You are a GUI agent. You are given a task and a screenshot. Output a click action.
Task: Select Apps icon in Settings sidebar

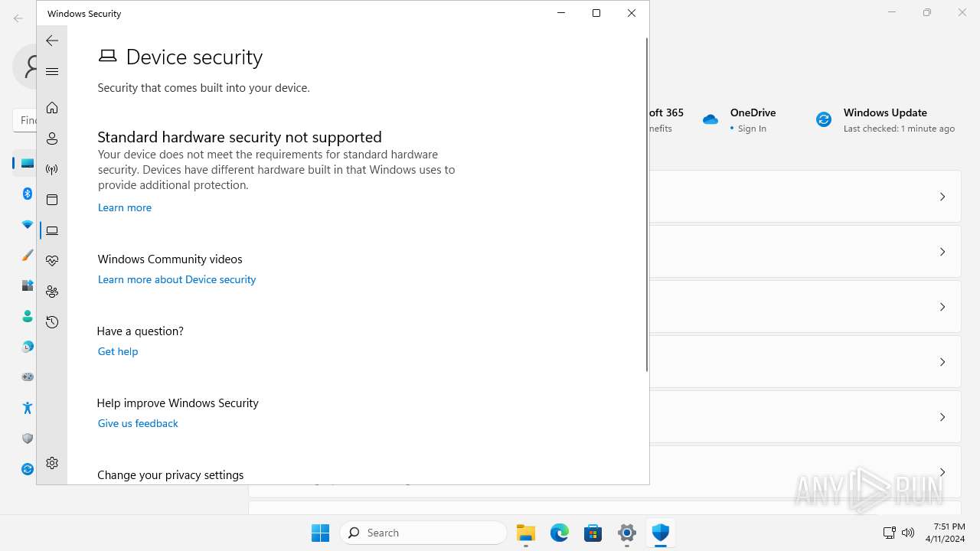(x=28, y=285)
